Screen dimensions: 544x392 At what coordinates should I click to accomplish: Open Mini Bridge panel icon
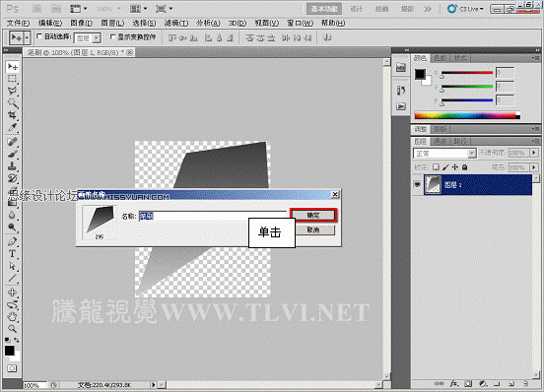401,67
